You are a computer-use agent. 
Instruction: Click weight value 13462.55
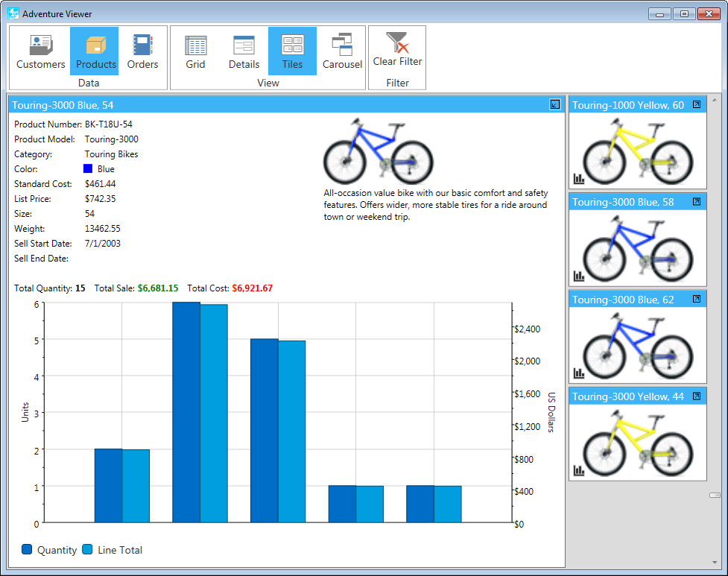tap(103, 228)
